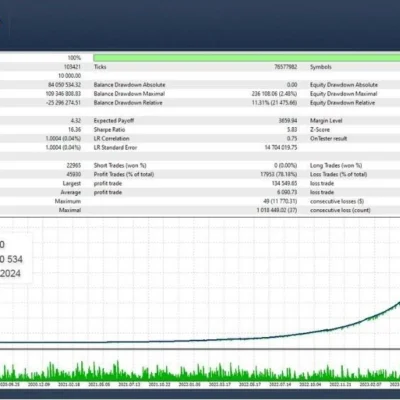
Task: Click the 'Profit Trades (% of total)' label
Action: (x=124, y=175)
